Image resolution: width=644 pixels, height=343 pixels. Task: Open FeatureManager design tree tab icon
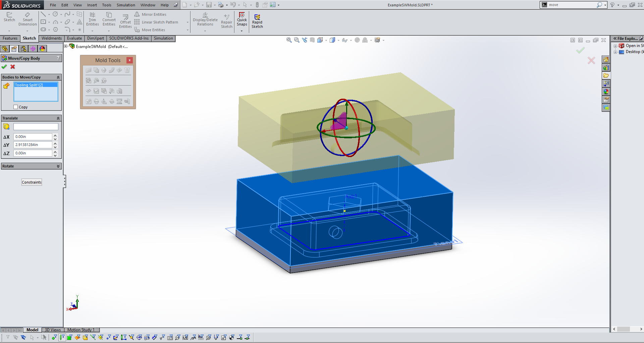tap(5, 49)
